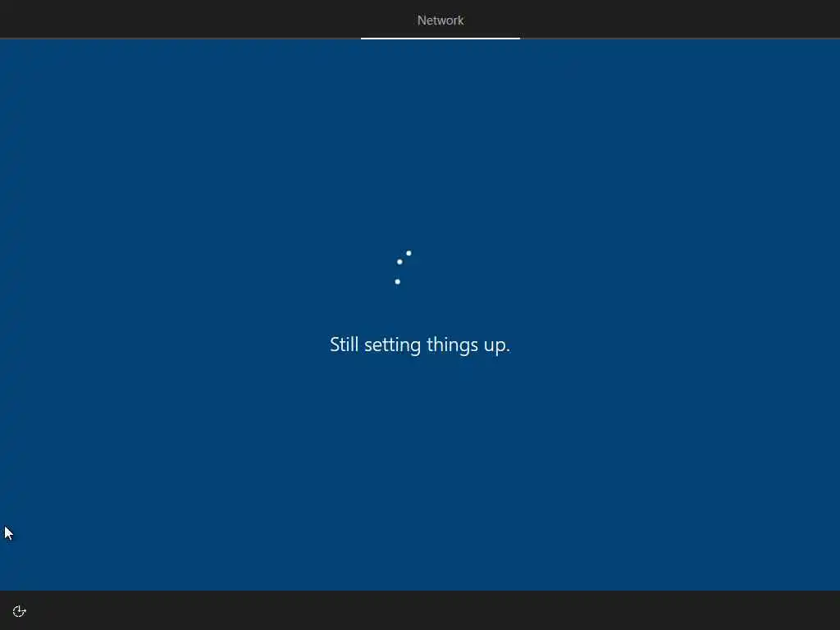
Task: Click the word 'setting' in the message
Action: 393,345
